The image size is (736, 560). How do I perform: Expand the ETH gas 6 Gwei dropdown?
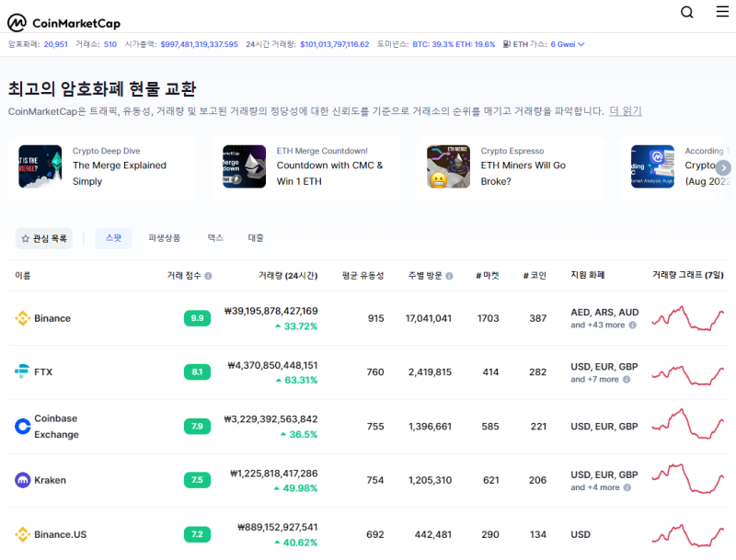[568, 44]
